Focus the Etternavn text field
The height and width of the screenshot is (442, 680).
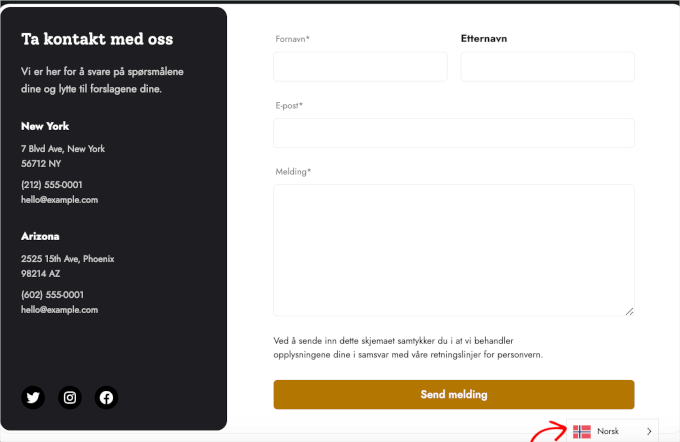click(547, 67)
